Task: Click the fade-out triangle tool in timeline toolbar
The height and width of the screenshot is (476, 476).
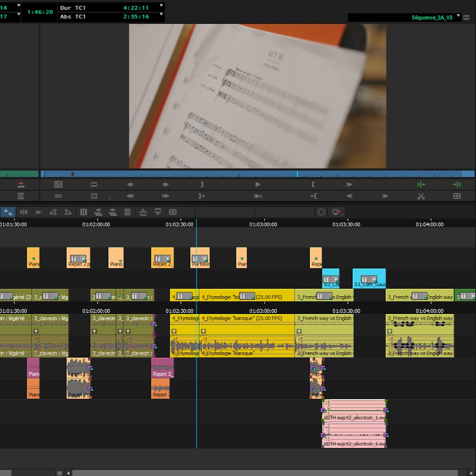Action: tap(68, 212)
